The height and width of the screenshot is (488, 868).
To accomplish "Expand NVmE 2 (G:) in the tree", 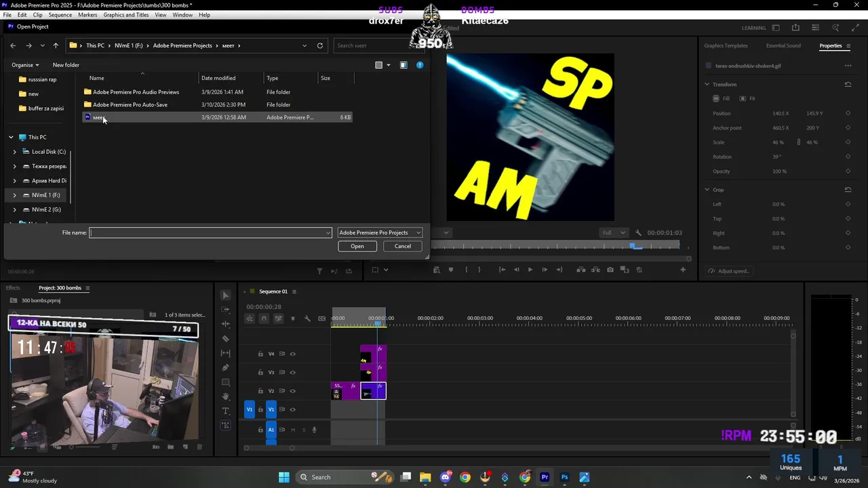I will point(15,209).
